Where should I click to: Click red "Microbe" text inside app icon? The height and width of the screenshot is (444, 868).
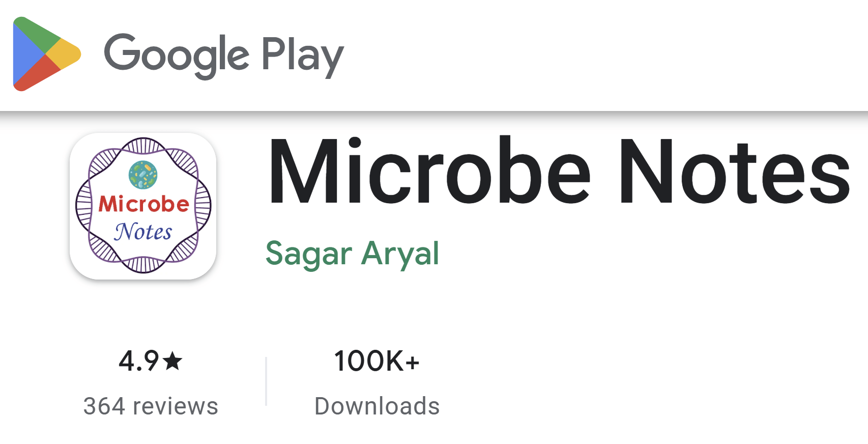coord(143,204)
